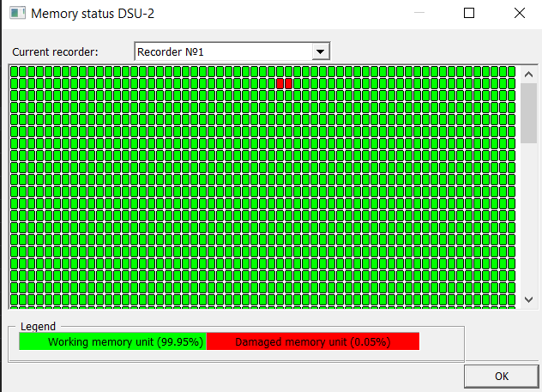Screen dimensions: 542x392
Task: Click green unit directly left of red units
Action: click(x=272, y=83)
